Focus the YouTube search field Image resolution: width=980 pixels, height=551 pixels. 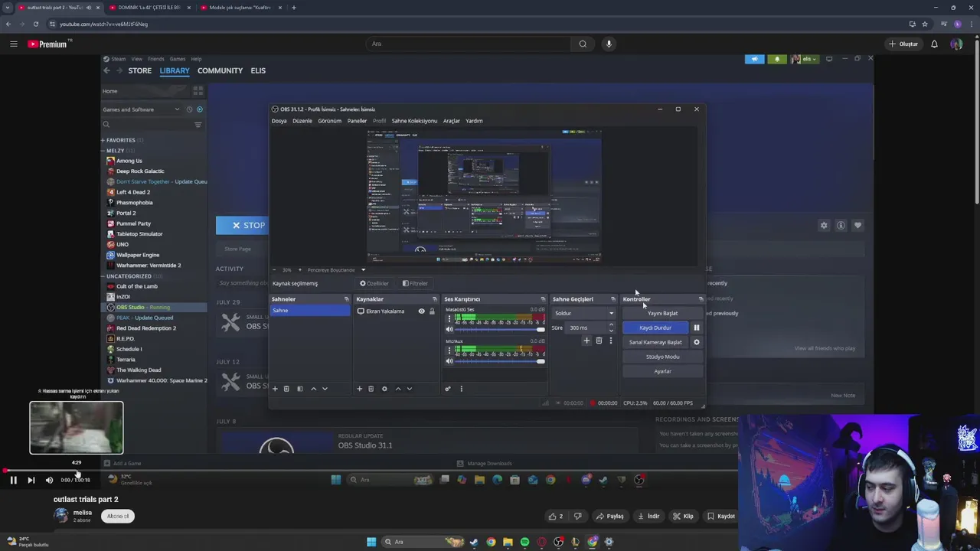pos(467,44)
